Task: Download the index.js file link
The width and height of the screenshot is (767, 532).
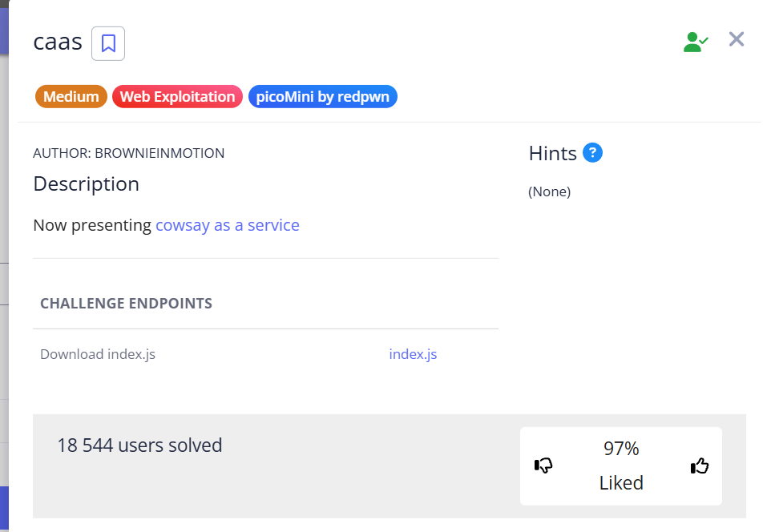Action: [x=413, y=354]
